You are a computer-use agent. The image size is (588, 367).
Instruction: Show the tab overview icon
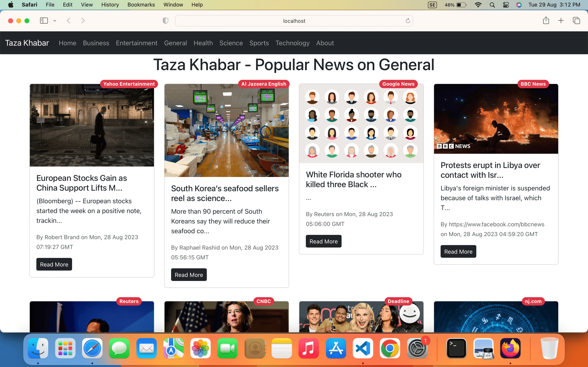tap(576, 21)
